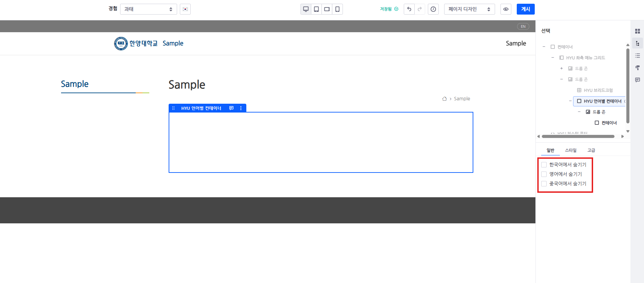Open the 경험 dropdown showing 과태

[x=148, y=9]
